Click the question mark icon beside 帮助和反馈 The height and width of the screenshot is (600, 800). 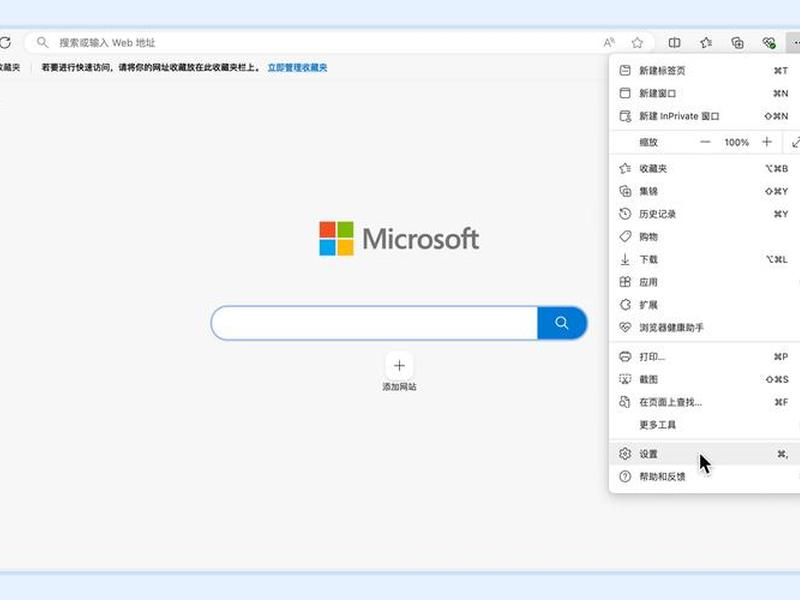625,477
